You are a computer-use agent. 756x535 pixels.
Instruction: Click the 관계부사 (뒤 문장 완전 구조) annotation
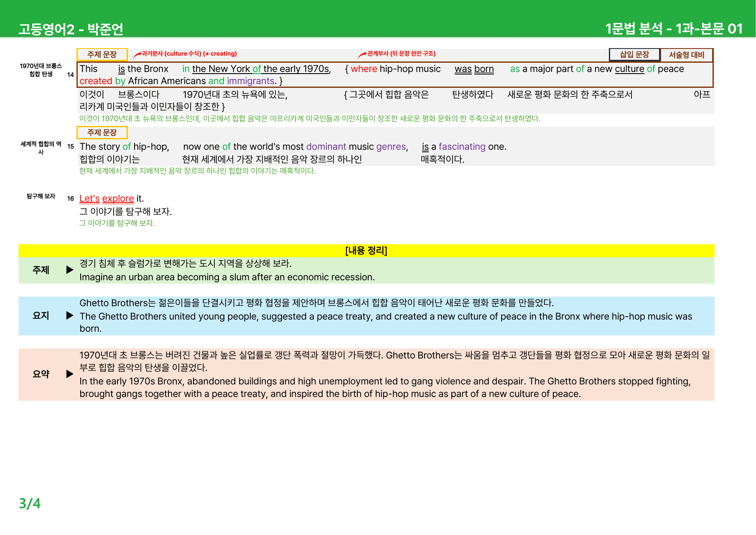401,54
